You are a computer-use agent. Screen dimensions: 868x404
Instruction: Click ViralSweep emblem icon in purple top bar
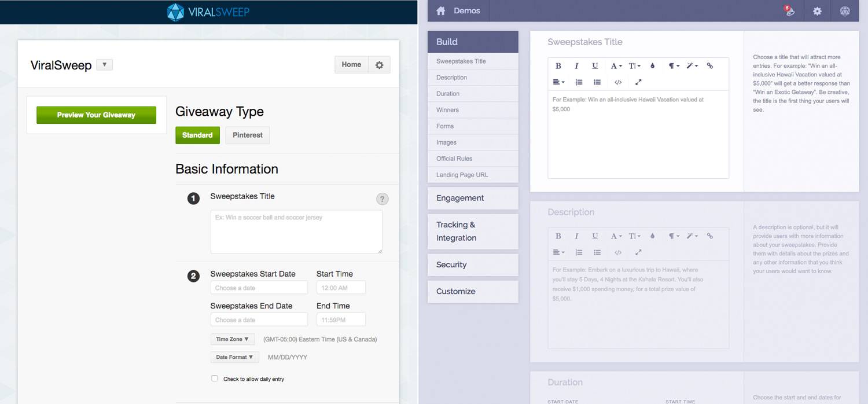pos(845,10)
